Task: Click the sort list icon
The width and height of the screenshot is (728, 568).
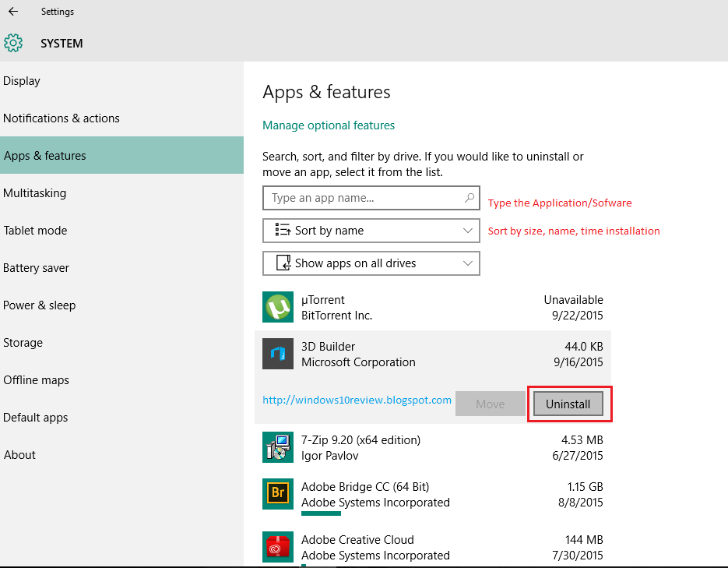Action: point(283,230)
